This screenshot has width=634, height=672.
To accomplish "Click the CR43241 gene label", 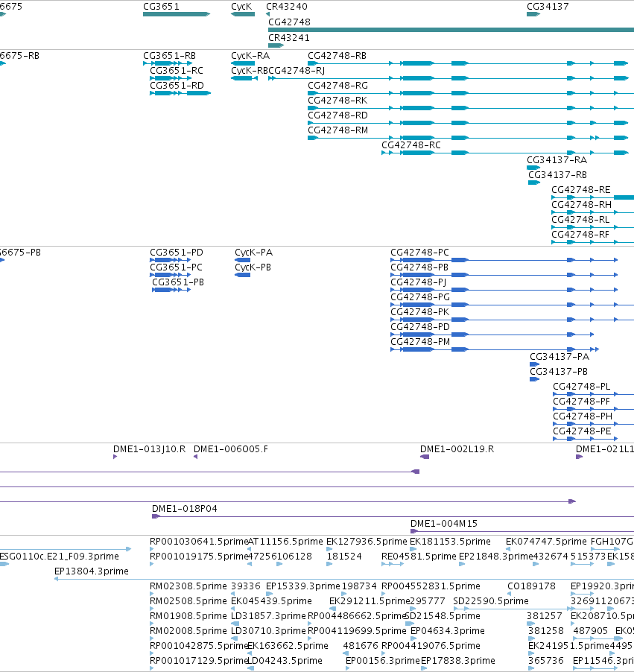I will click(x=289, y=38).
